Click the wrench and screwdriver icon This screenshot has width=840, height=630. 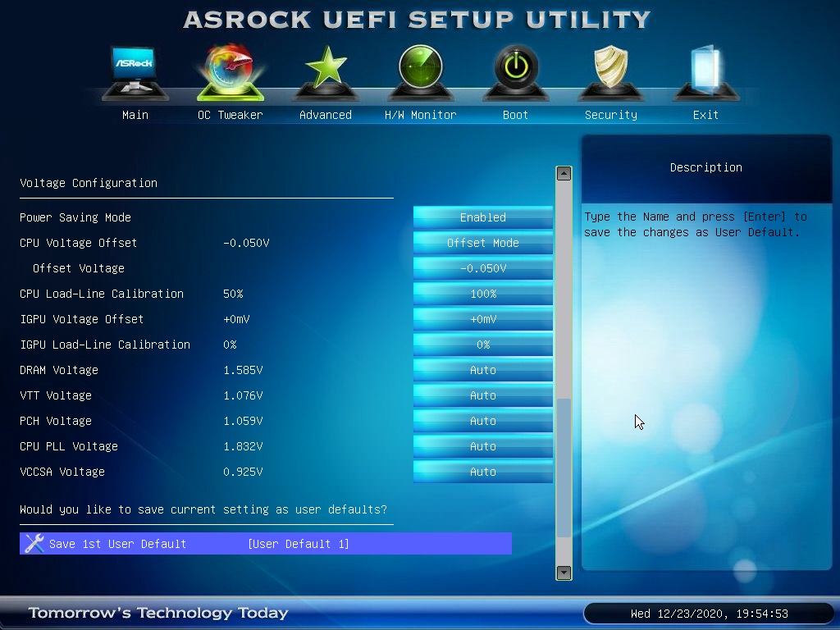(x=34, y=543)
